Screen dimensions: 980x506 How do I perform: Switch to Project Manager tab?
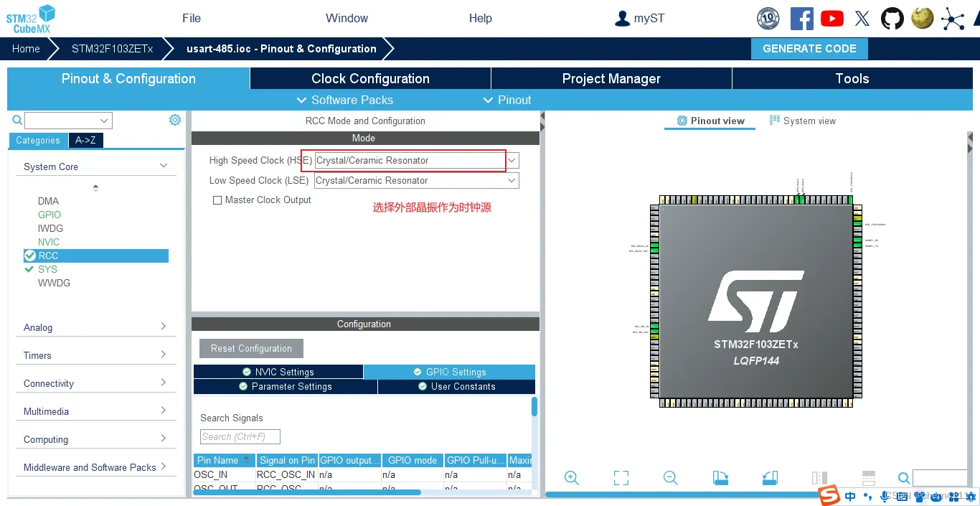coord(611,79)
